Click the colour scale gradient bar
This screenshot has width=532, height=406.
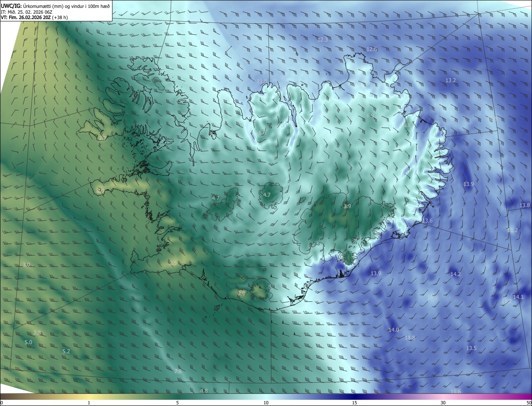click(x=266, y=396)
